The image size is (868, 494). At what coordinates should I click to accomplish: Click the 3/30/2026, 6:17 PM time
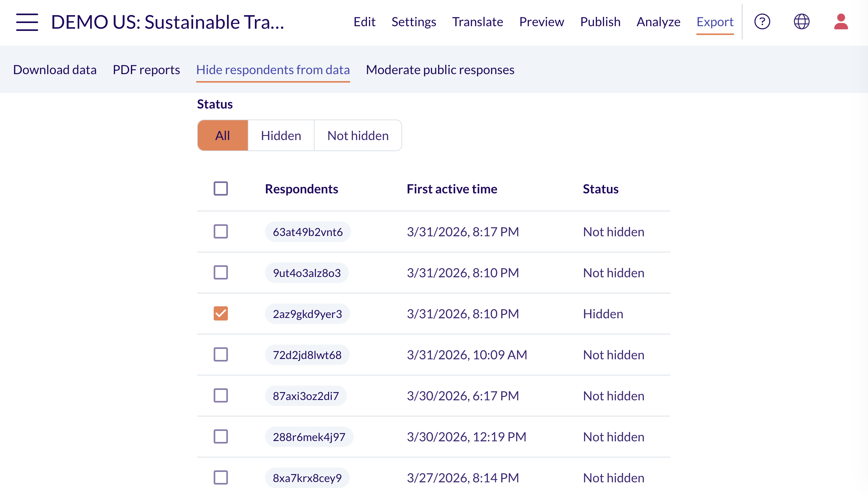[x=463, y=396]
